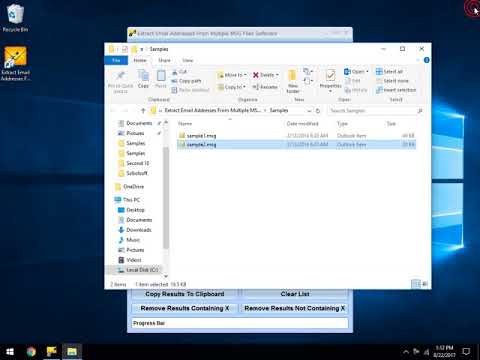Screen dimensions: 480x360
Task: Select This PC in the navigation pane
Action: pos(127,200)
